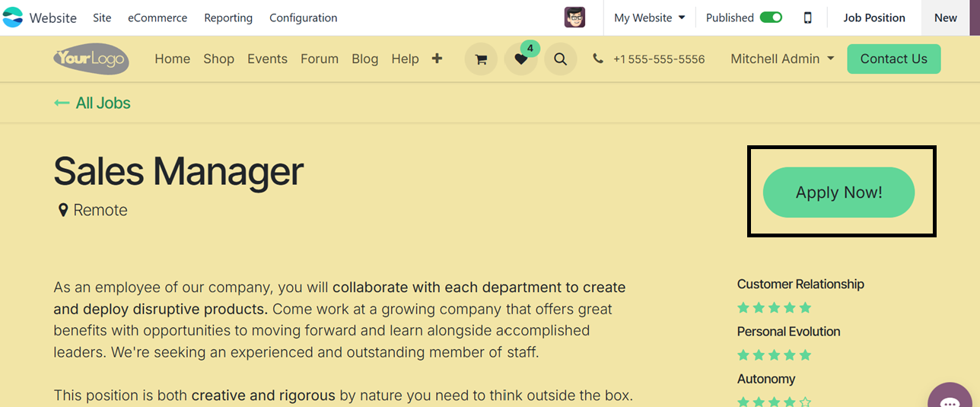Expand the My Website dropdown
This screenshot has height=407, width=980.
tap(650, 17)
